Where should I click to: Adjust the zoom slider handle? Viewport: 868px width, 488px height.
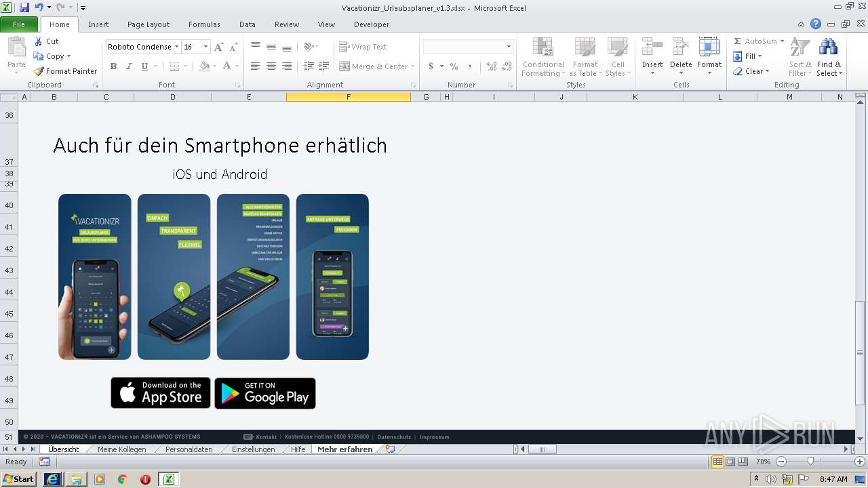click(810, 462)
